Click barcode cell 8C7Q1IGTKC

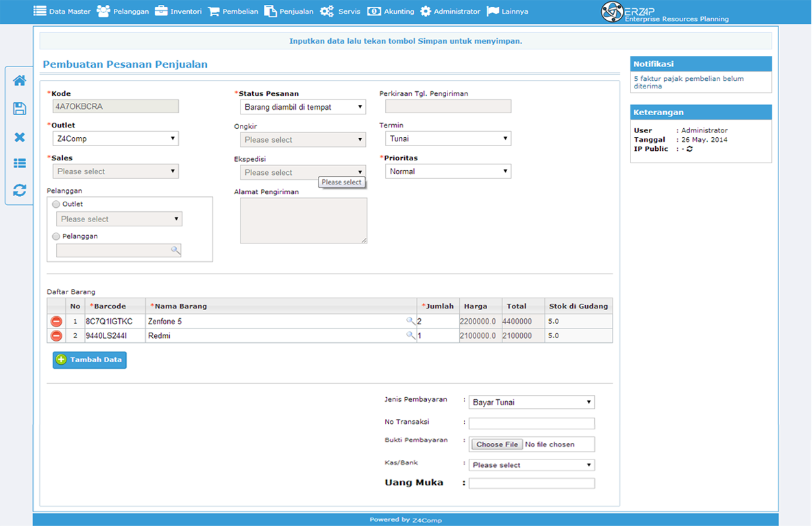[114, 322]
